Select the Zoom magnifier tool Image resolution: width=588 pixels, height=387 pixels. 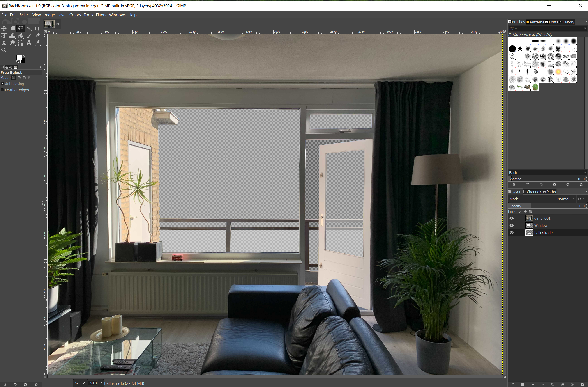click(x=4, y=50)
